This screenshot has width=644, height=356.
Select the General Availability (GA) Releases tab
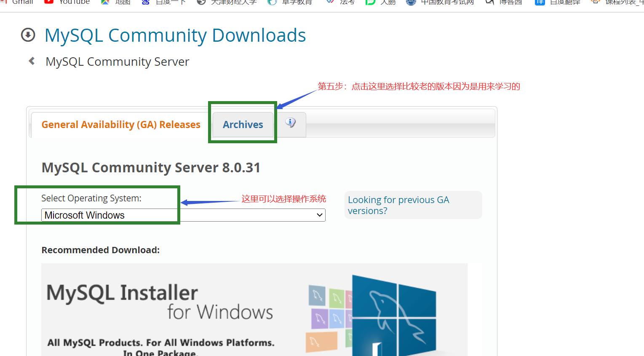[x=121, y=125]
